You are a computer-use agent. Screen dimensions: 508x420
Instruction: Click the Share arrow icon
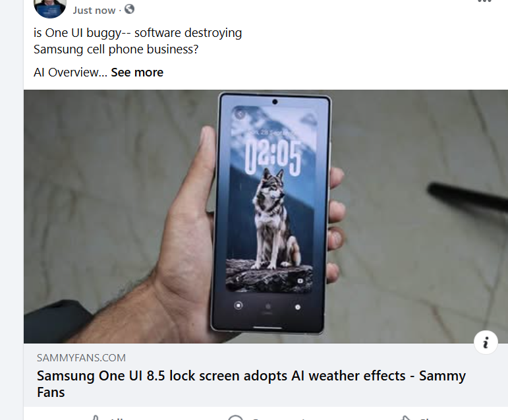coord(406,418)
